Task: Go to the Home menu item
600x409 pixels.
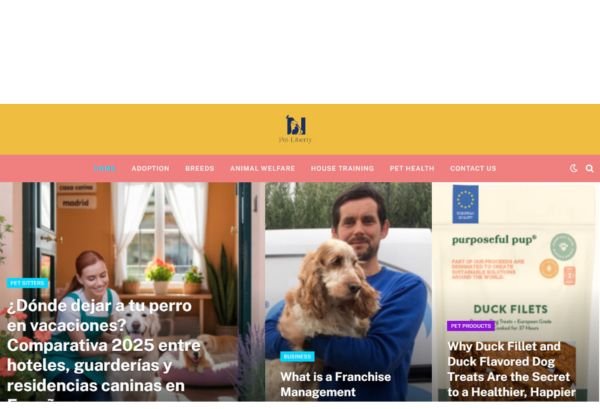Action: click(104, 168)
